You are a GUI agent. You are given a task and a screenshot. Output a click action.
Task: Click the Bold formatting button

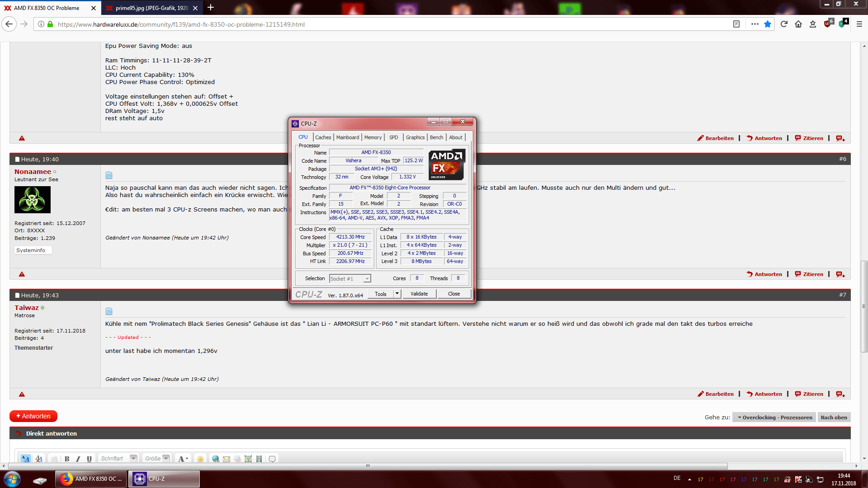pyautogui.click(x=67, y=459)
